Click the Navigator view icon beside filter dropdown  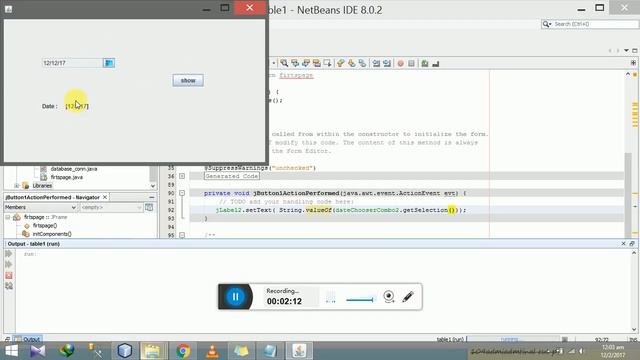coord(149,207)
